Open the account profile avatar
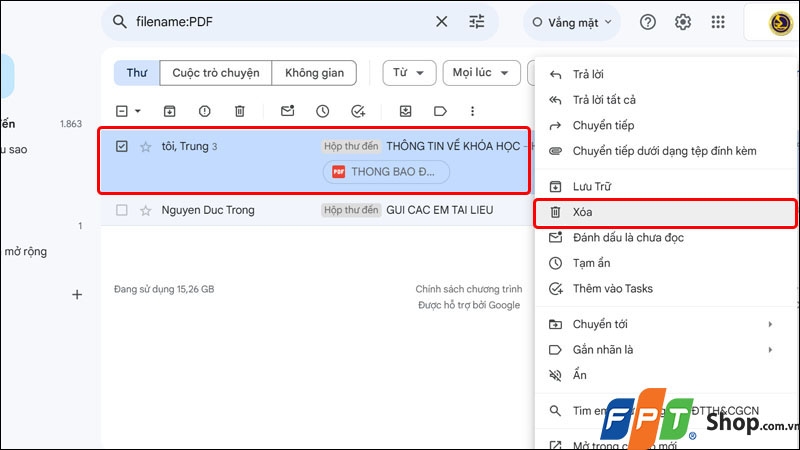Viewport: 800px width, 450px height. coord(780,23)
